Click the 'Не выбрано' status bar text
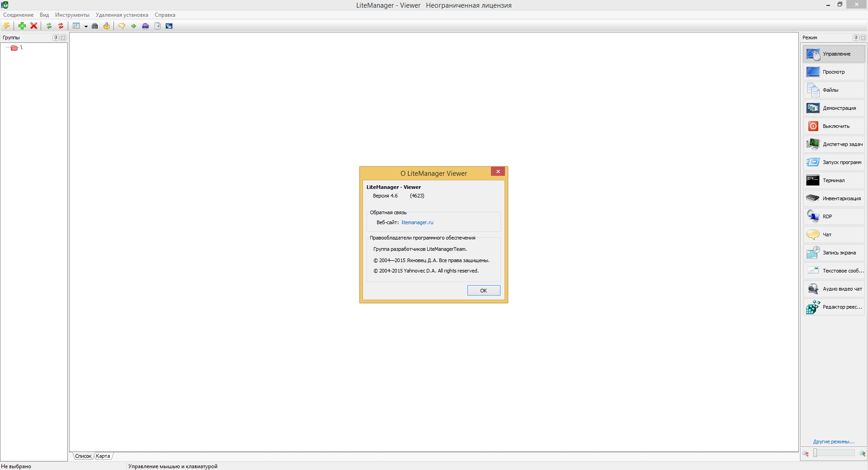 (x=16, y=466)
